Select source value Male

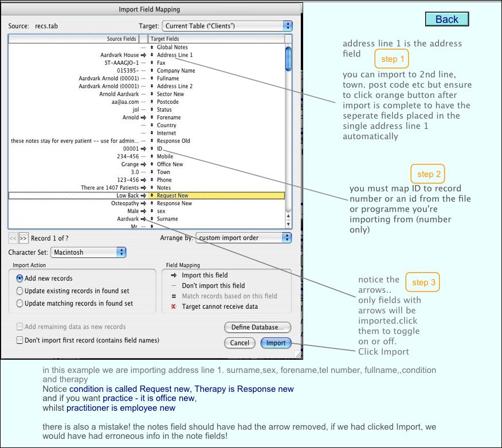click(x=133, y=211)
